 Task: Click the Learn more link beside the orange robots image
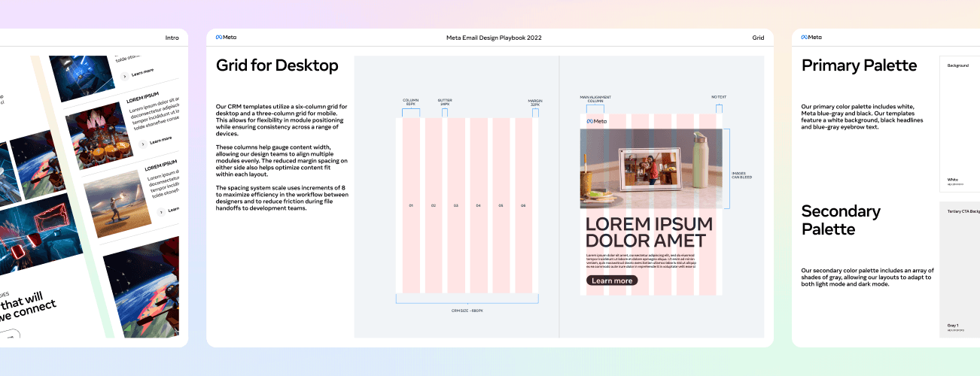(x=154, y=141)
